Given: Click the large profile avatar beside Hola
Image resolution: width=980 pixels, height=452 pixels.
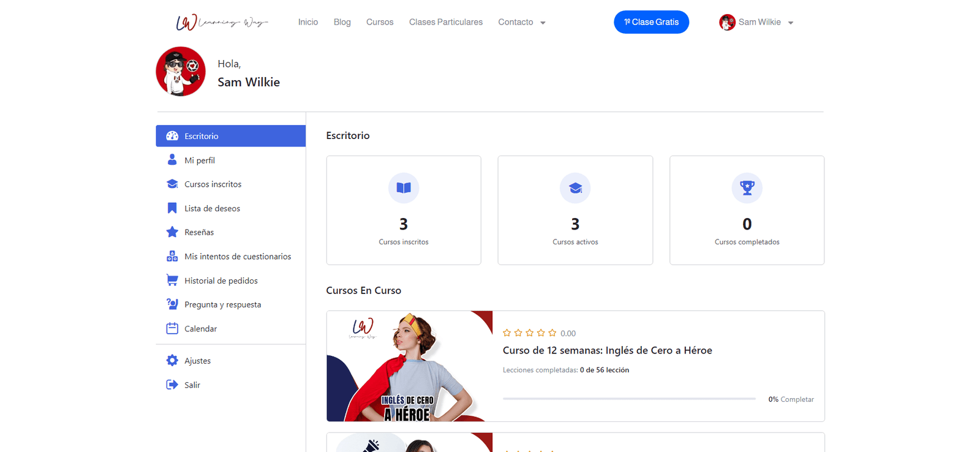Looking at the screenshot, I should tap(181, 71).
